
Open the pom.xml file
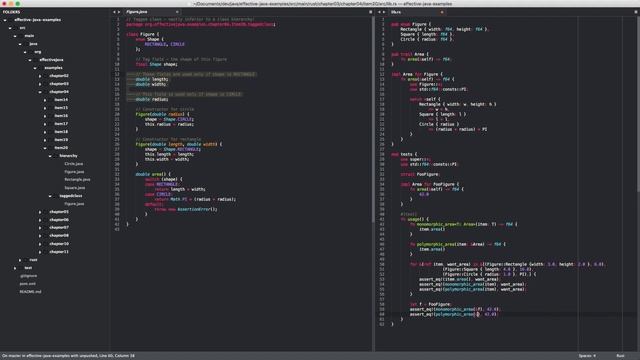[x=28, y=284]
